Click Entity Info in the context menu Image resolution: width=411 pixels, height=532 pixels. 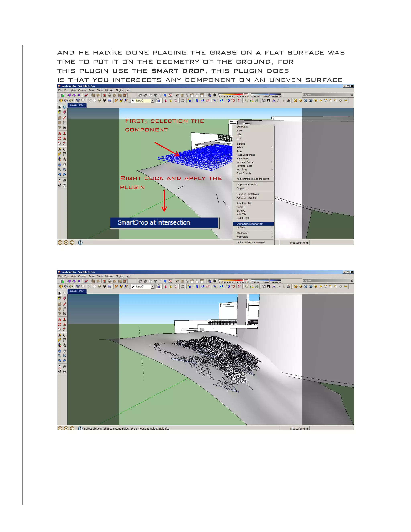pos(242,127)
